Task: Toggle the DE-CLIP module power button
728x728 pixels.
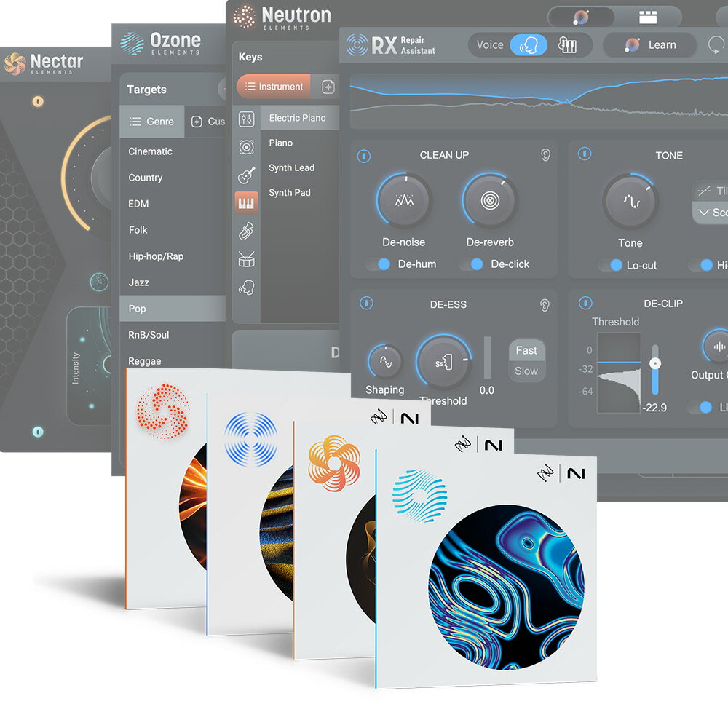Action: pos(585,303)
